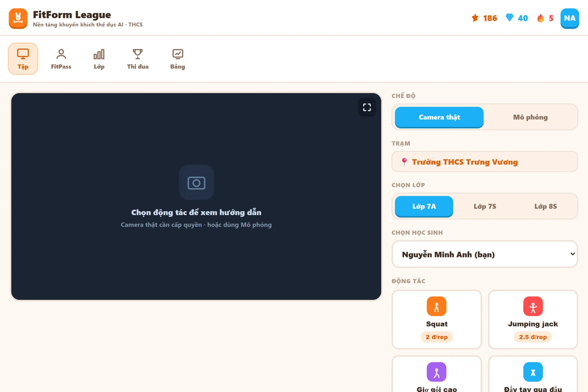
Task: Click the 40 gems value
Action: (523, 18)
